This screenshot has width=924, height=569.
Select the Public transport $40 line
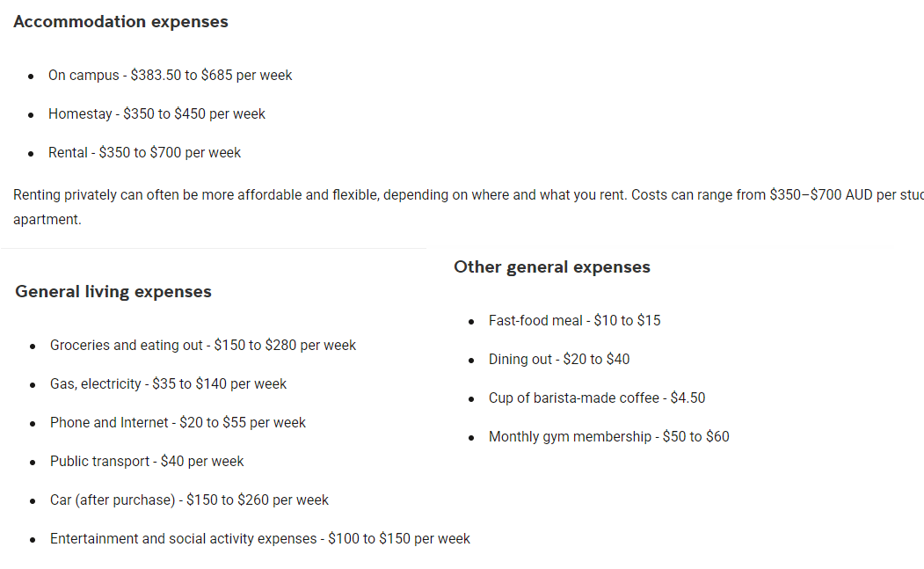pyautogui.click(x=147, y=462)
